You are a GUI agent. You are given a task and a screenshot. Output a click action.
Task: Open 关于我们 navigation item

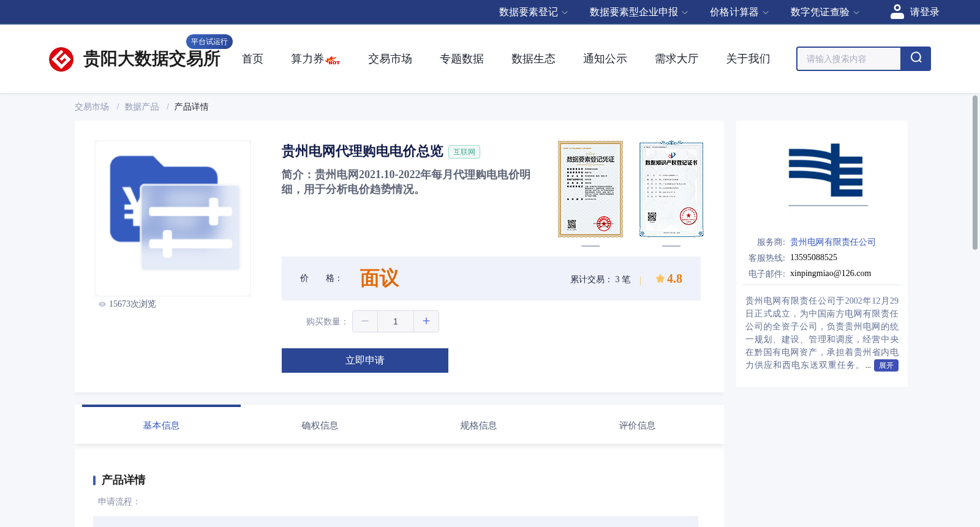(748, 59)
